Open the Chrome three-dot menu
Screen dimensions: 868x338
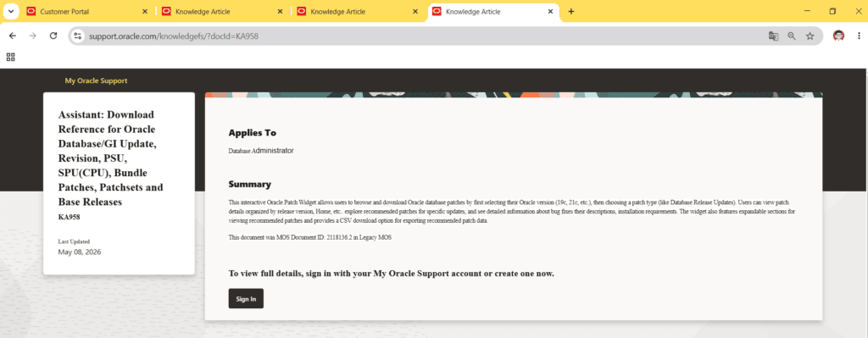click(858, 36)
